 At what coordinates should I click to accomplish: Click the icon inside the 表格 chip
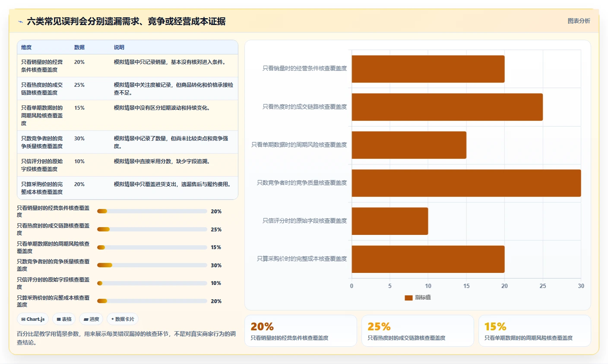pos(59,320)
